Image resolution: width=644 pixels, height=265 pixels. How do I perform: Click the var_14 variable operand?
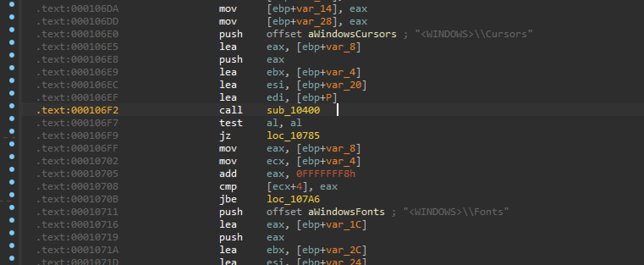pyautogui.click(x=314, y=9)
